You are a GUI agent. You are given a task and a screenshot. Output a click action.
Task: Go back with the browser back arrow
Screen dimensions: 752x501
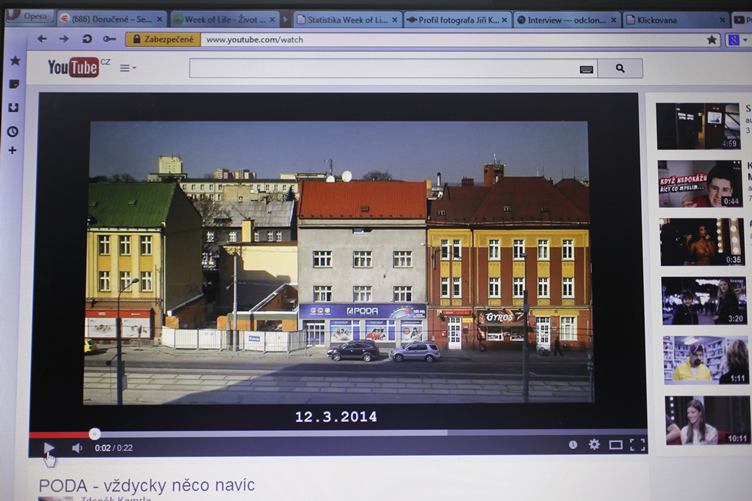(42, 39)
